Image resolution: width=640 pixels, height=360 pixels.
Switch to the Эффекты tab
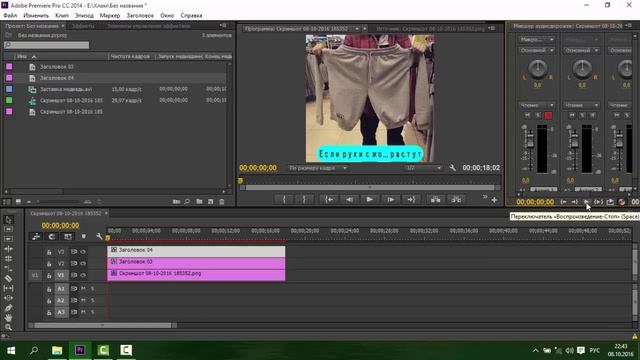83,26
